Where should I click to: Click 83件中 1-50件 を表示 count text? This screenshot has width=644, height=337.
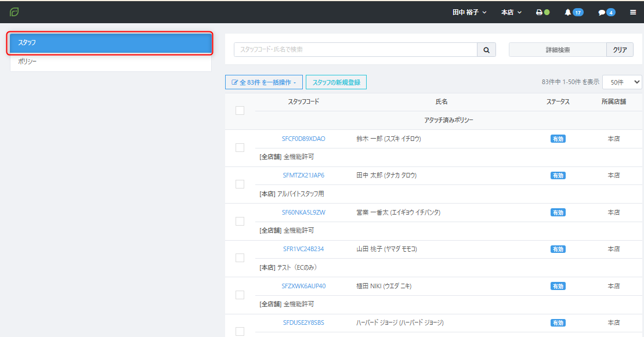(570, 82)
